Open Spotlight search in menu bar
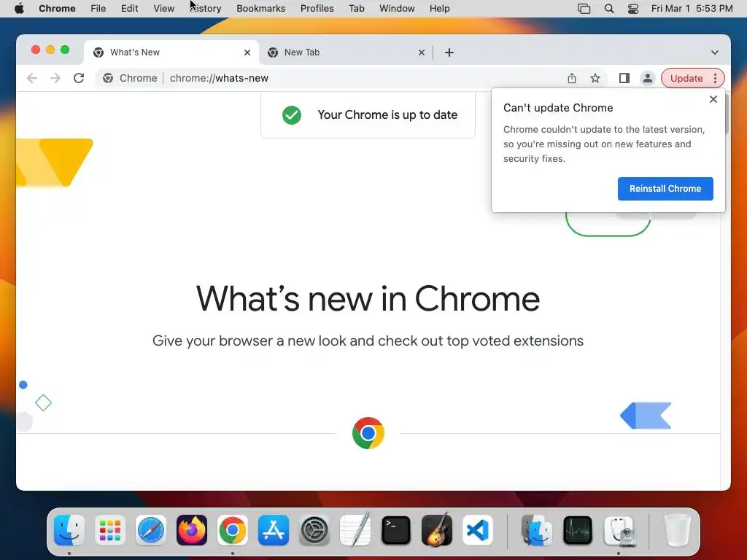The image size is (747, 560). tap(609, 9)
